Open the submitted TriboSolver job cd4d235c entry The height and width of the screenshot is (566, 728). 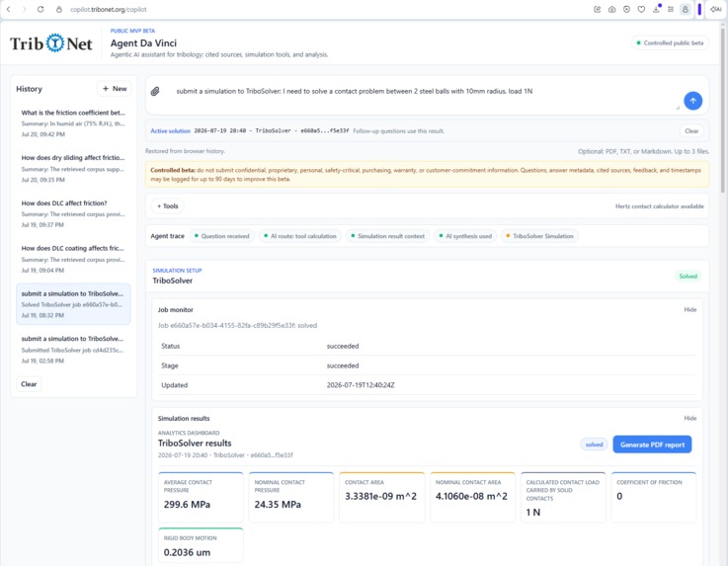(x=73, y=350)
